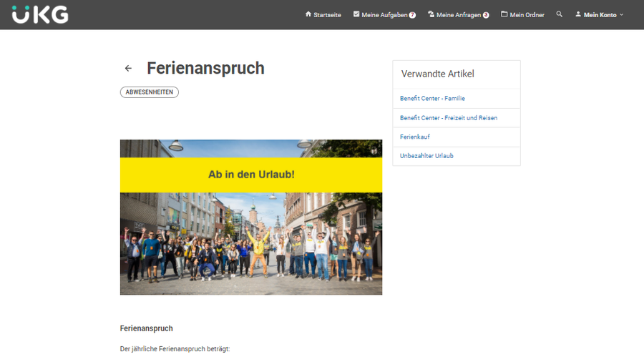Click the badge showing 3 requests
The image size is (644, 362).
pos(486,15)
